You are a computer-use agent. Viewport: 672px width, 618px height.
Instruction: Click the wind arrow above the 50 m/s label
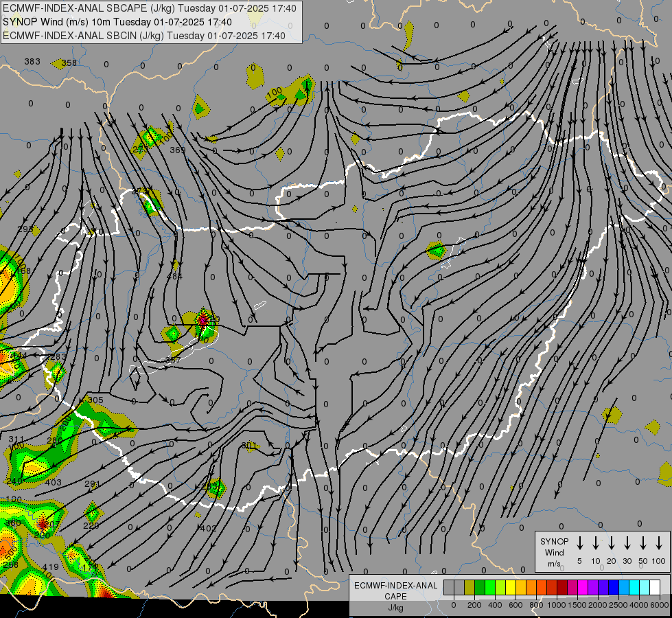[x=643, y=542]
